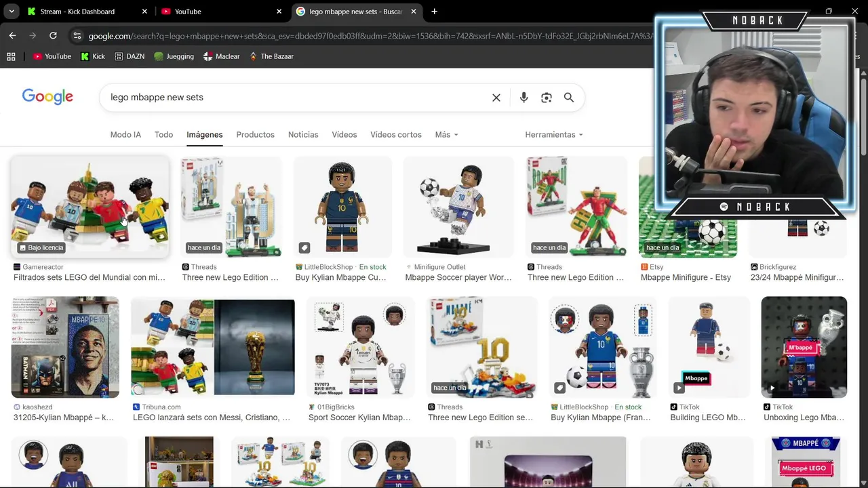The width and height of the screenshot is (868, 488).
Task: View site information icon in address bar
Action: coord(77,36)
